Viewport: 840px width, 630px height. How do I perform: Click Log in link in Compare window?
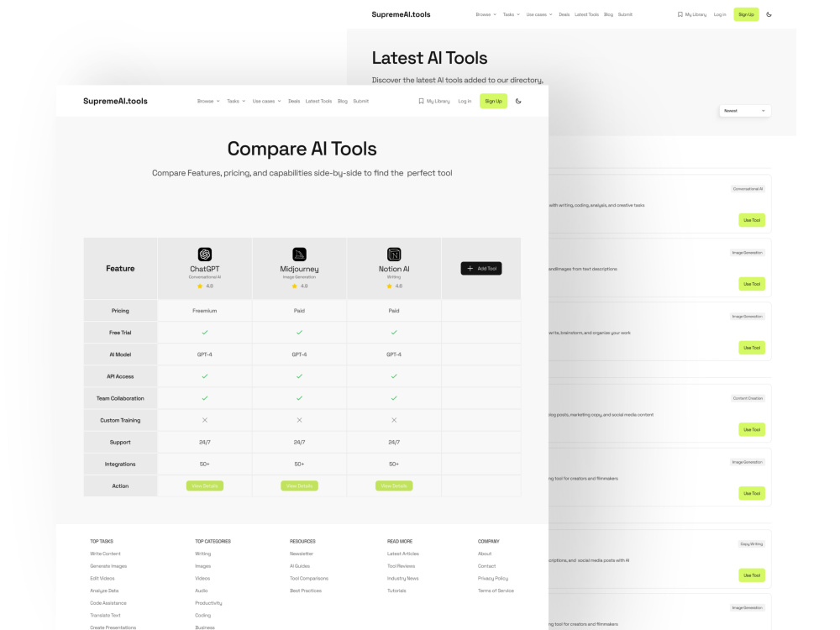coord(465,102)
